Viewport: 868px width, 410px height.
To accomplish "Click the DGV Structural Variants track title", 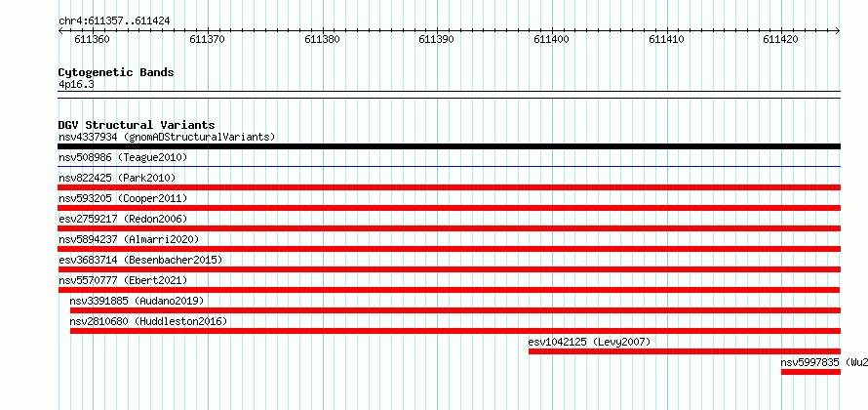I will pyautogui.click(x=137, y=125).
